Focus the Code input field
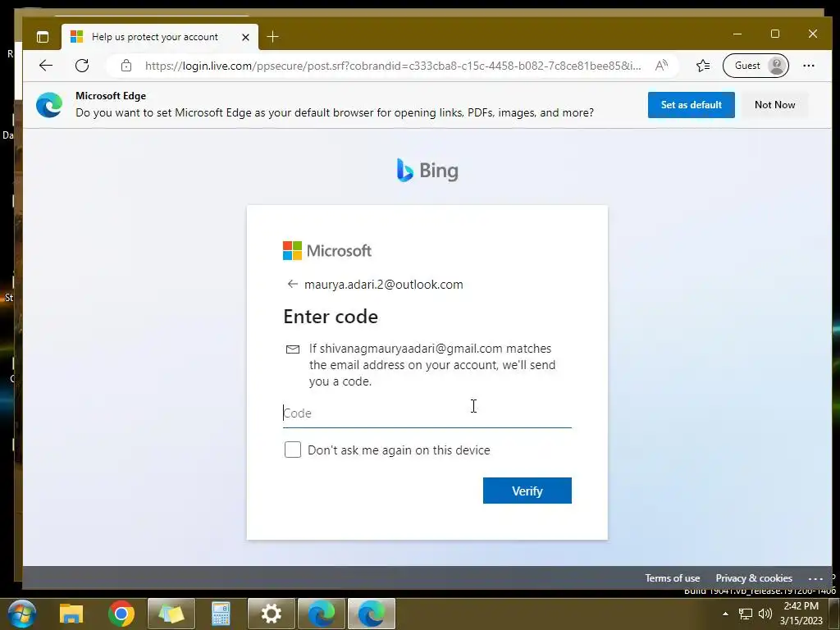840x630 pixels. pyautogui.click(x=427, y=413)
